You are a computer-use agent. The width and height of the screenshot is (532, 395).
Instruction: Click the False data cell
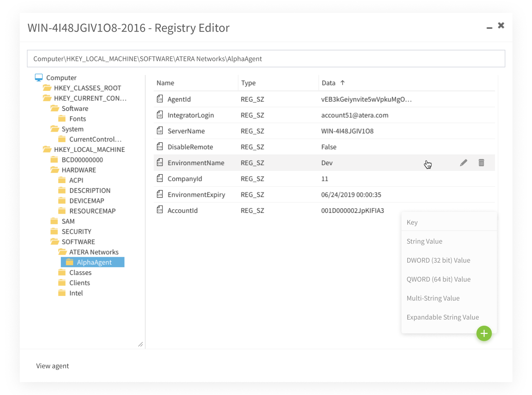329,147
